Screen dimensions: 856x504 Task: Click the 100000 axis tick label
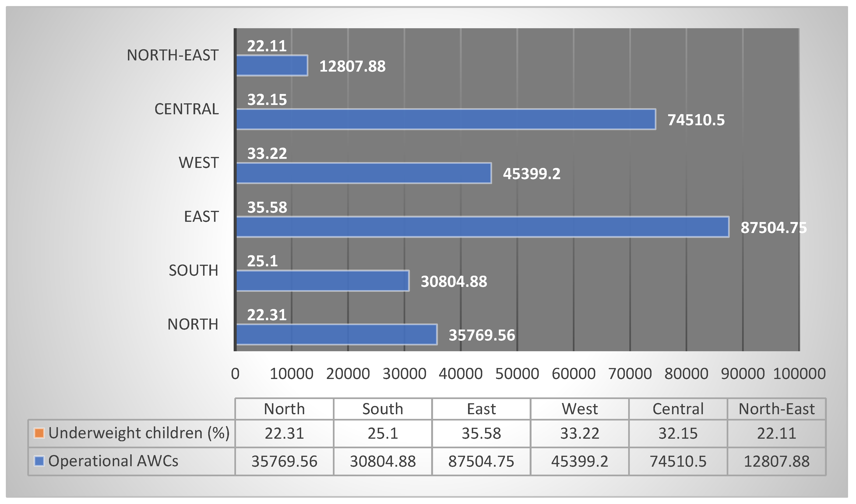799,374
